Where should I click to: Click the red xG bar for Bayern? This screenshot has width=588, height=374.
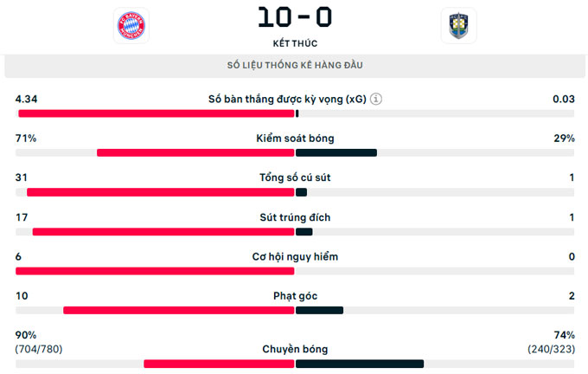point(157,113)
